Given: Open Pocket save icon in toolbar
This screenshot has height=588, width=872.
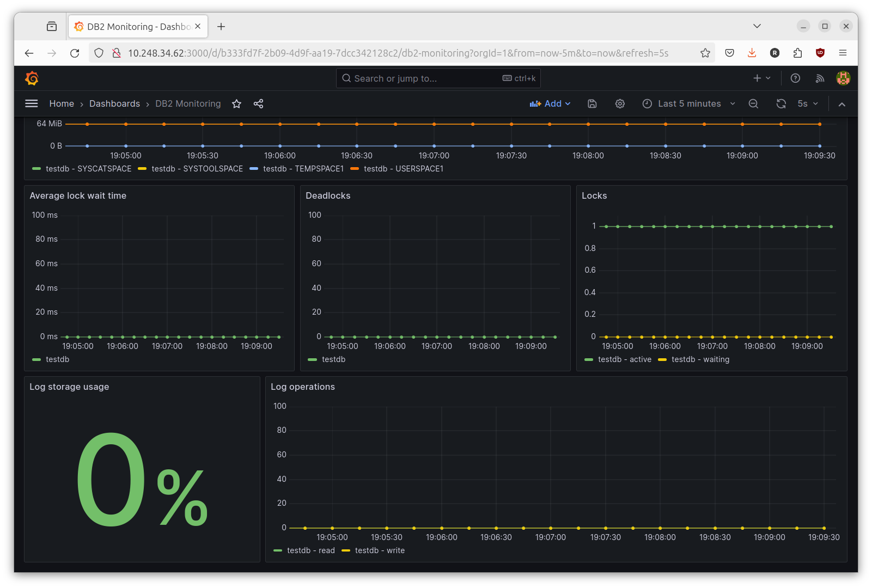Looking at the screenshot, I should pos(730,53).
